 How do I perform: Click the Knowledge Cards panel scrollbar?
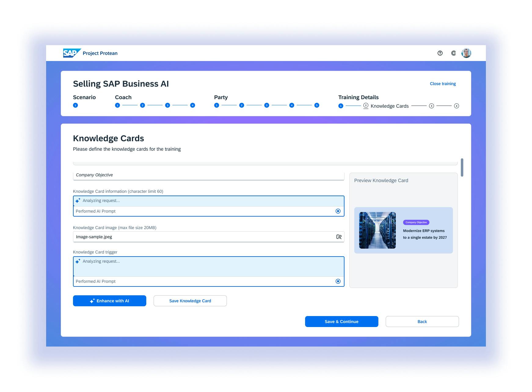point(462,167)
